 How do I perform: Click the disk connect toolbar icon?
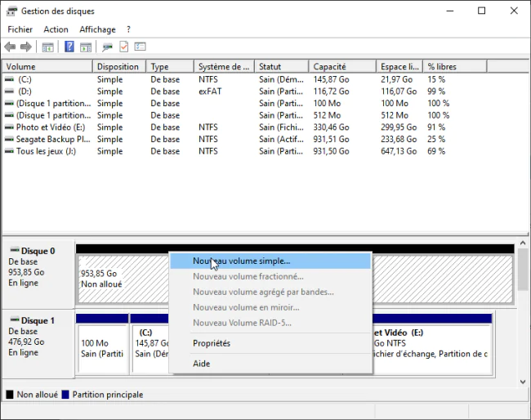(x=108, y=47)
